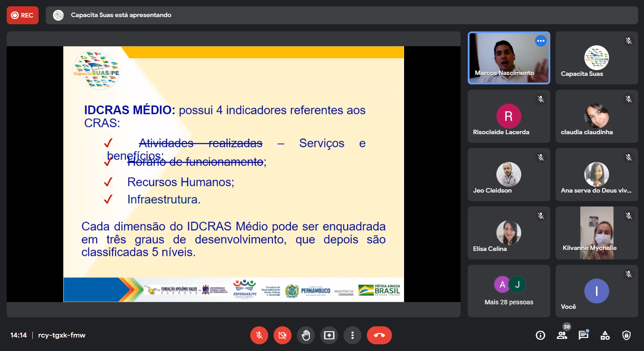Show the participants list icon
The image size is (644, 351).
tap(562, 335)
